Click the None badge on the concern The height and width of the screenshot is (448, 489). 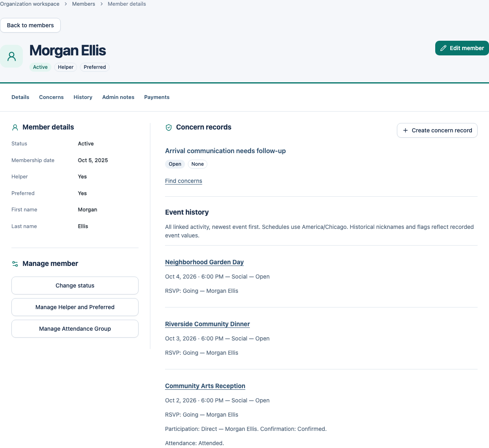198,164
